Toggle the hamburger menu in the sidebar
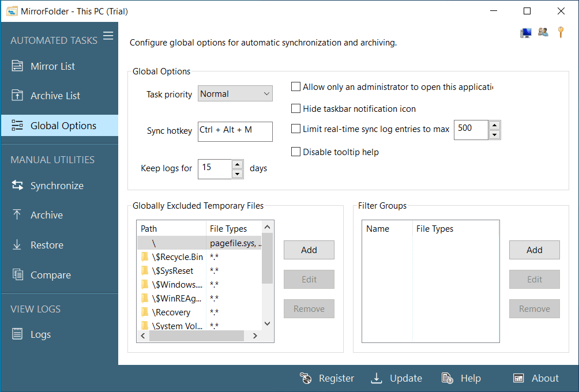This screenshot has width=579, height=392. pyautogui.click(x=108, y=36)
